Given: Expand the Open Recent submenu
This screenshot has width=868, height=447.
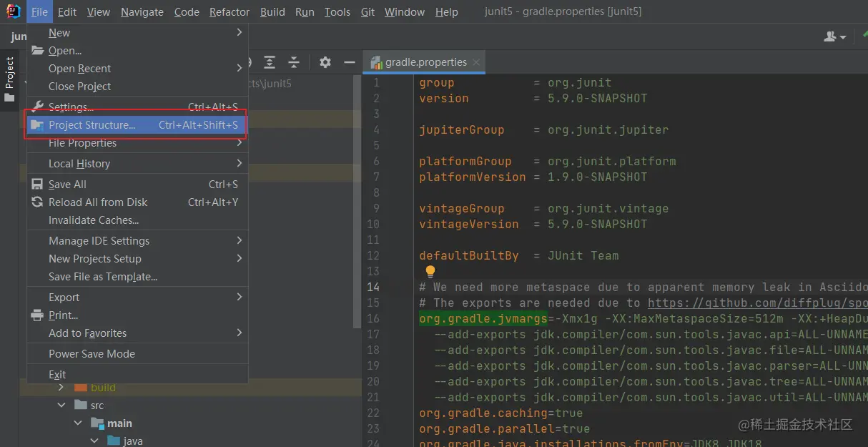Looking at the screenshot, I should click(x=137, y=69).
